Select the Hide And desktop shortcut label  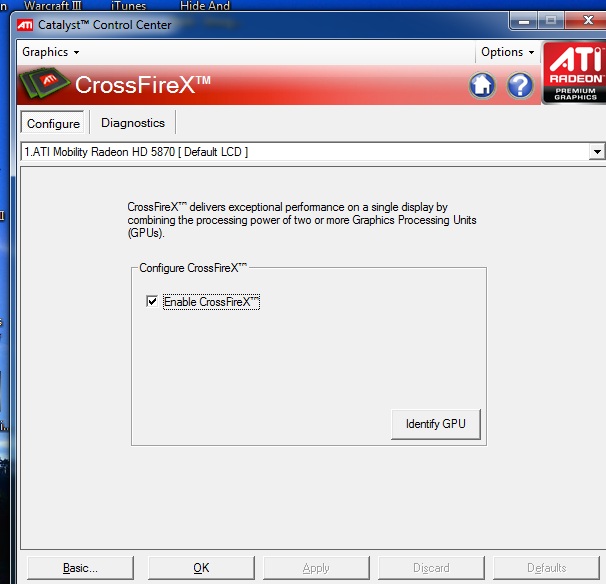click(x=205, y=5)
